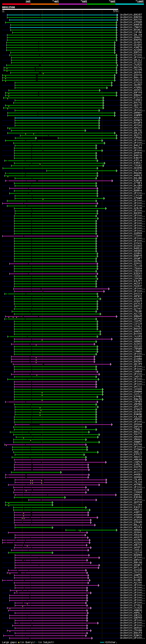The height and width of the screenshot is (644, 146).
Task: Click label UniRef100_C0PEE3
Action: click(131, 100)
